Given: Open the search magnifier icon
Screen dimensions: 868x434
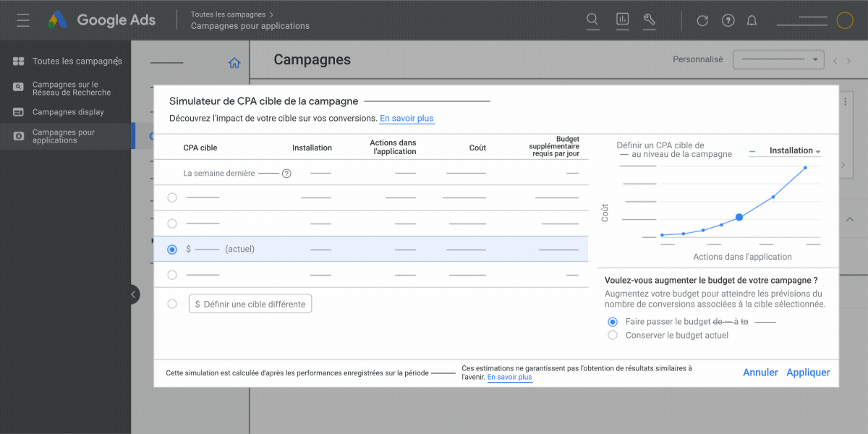Looking at the screenshot, I should 592,20.
